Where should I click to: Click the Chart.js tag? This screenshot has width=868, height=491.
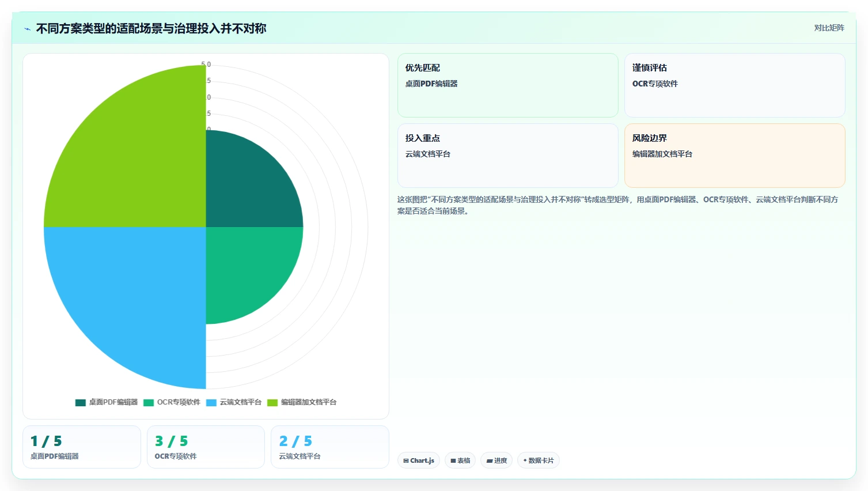click(419, 460)
